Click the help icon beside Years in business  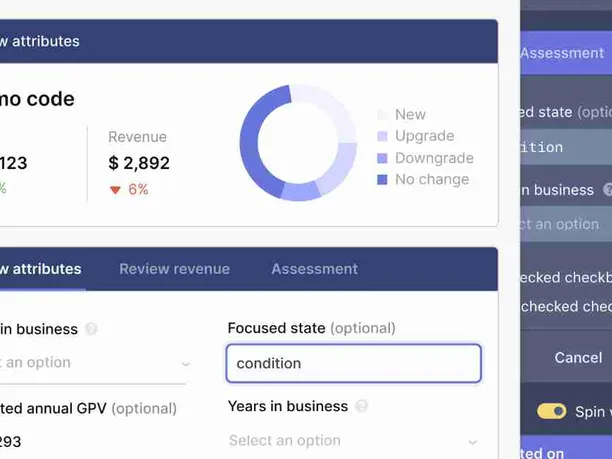point(361,406)
